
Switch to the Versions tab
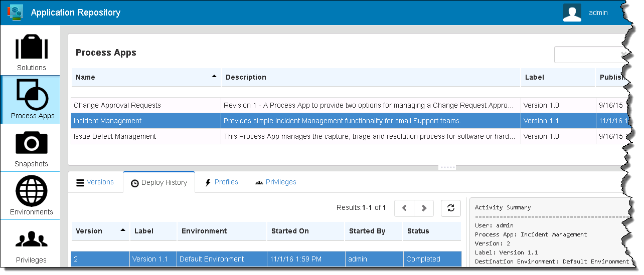coord(95,182)
